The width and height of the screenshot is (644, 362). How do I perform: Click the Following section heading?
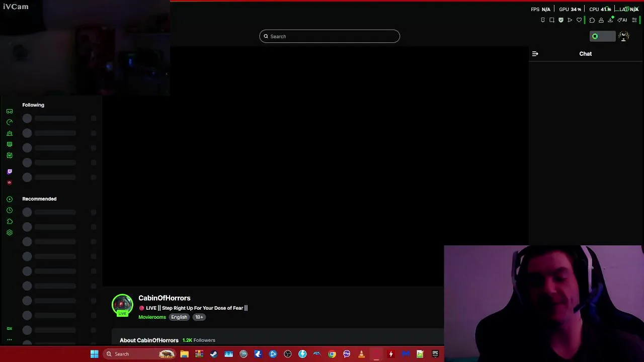tap(33, 105)
